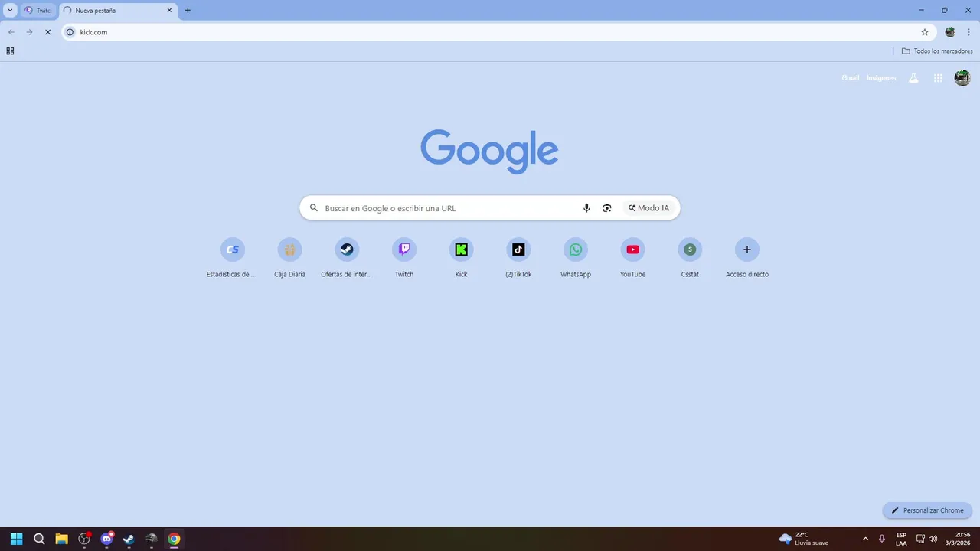Switch to Chrome taskbar icon
The height and width of the screenshot is (551, 980).
174,539
